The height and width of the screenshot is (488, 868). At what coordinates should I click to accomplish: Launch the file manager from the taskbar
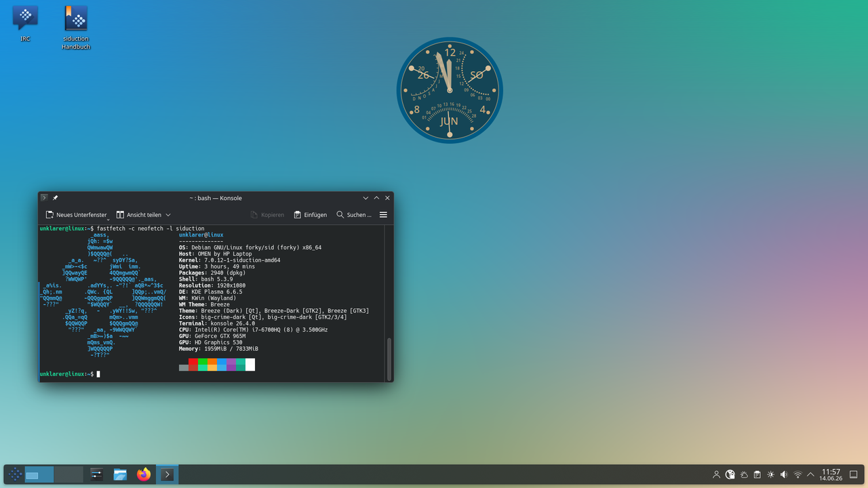pos(120,474)
